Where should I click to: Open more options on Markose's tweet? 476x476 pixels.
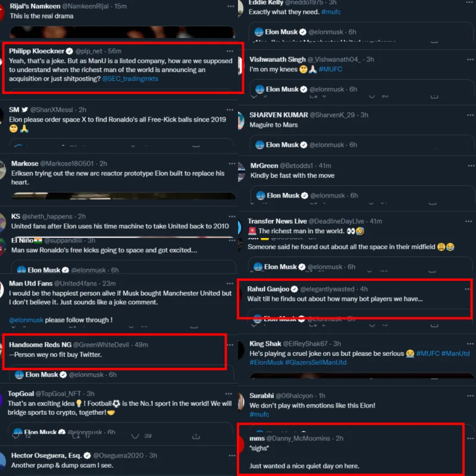click(232, 163)
